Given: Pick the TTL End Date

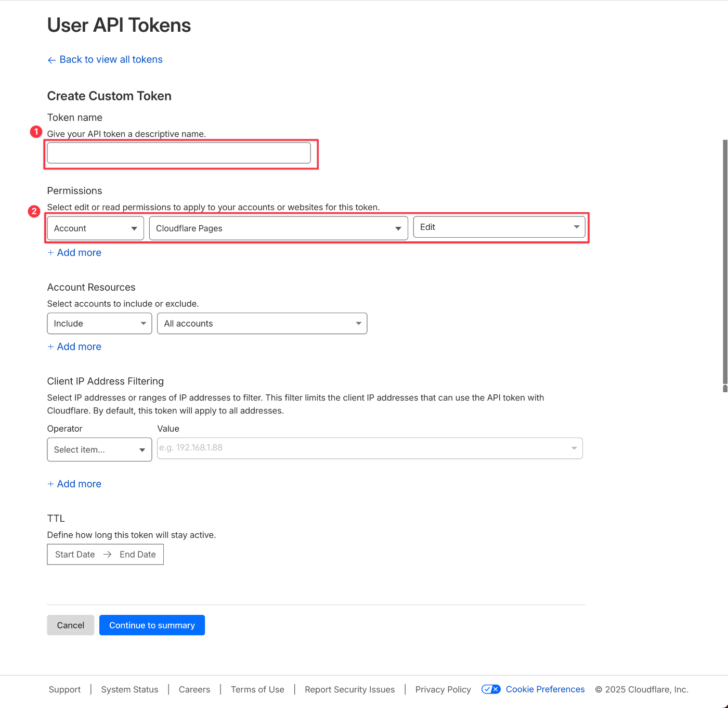Looking at the screenshot, I should (x=138, y=555).
